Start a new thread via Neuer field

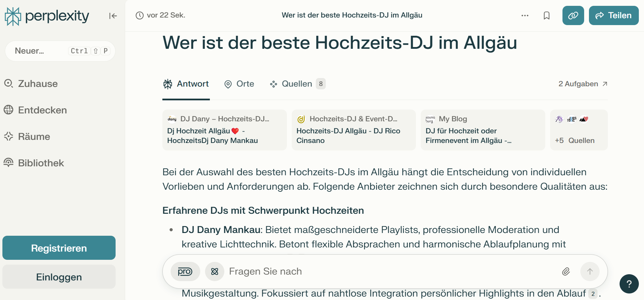[60, 51]
